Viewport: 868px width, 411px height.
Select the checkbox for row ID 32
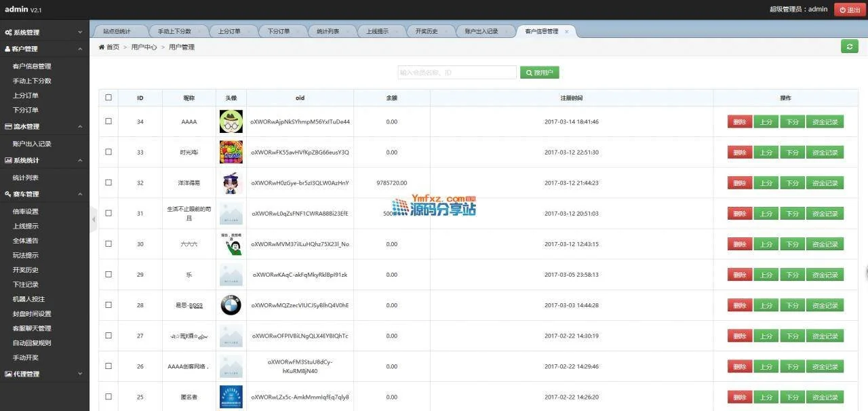[x=108, y=182]
